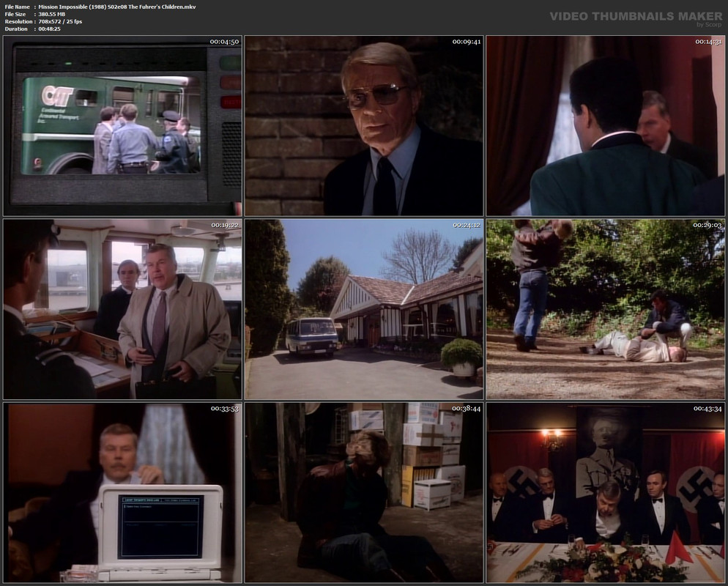Select the file name text ending in .mkv

[x=117, y=7]
